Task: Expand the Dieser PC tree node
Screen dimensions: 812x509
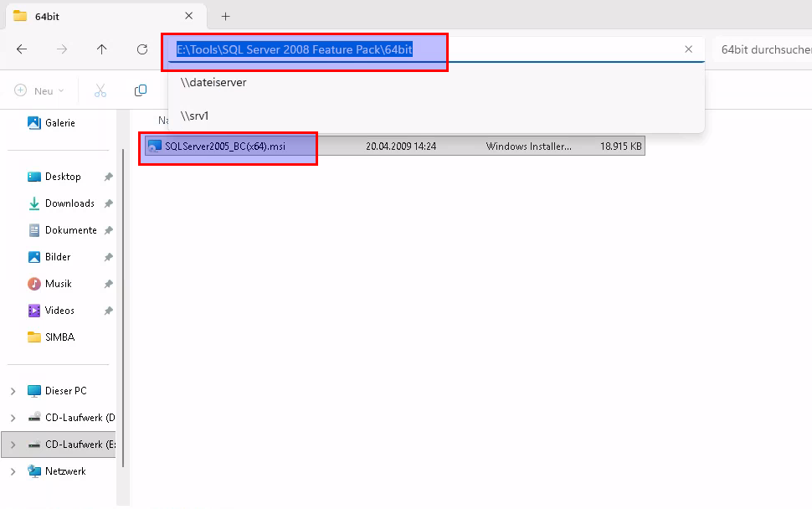Action: (x=13, y=391)
